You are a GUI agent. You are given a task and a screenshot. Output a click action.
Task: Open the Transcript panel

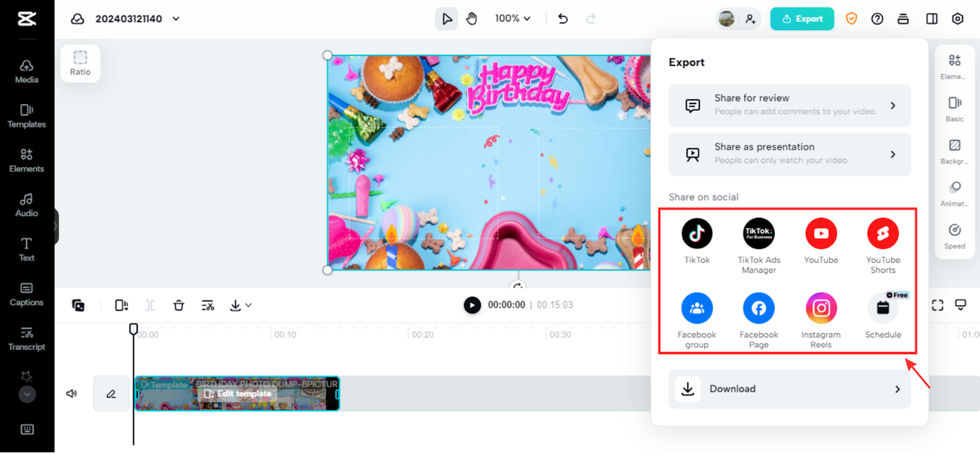pos(27,338)
